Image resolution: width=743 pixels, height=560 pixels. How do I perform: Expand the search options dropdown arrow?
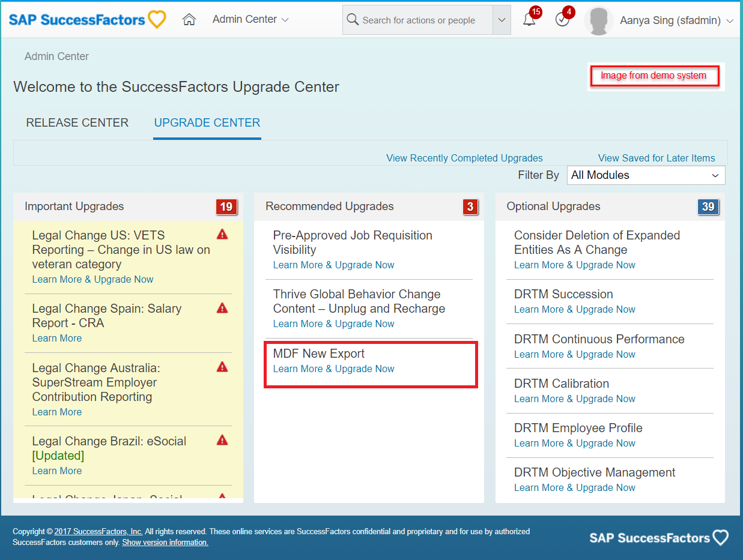tap(502, 20)
